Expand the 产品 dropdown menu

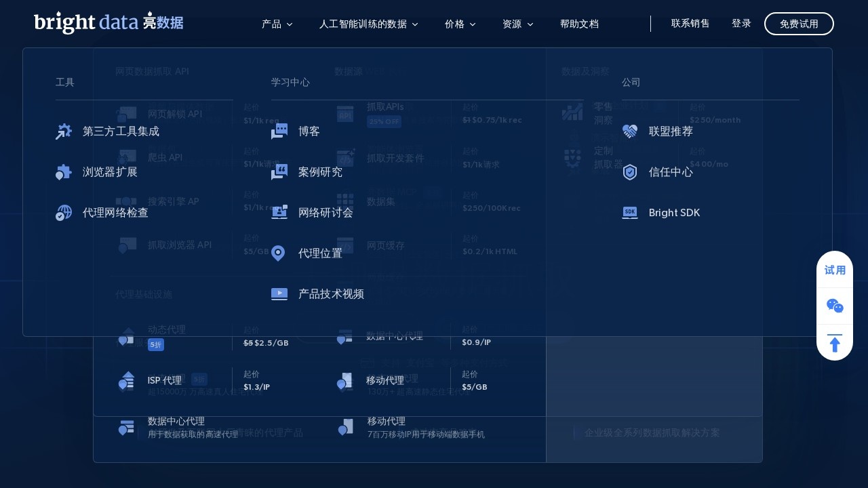(x=277, y=24)
